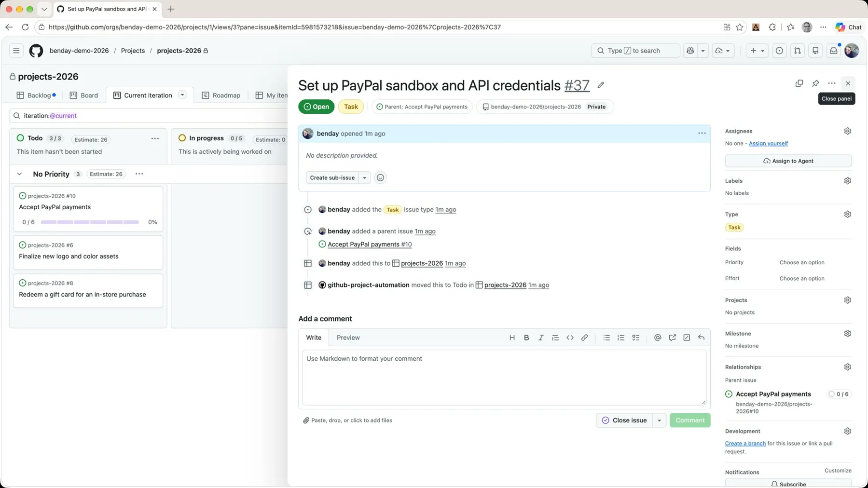Switch to the Roadmap view tab
Screen dimensions: 868x488
tap(221, 95)
